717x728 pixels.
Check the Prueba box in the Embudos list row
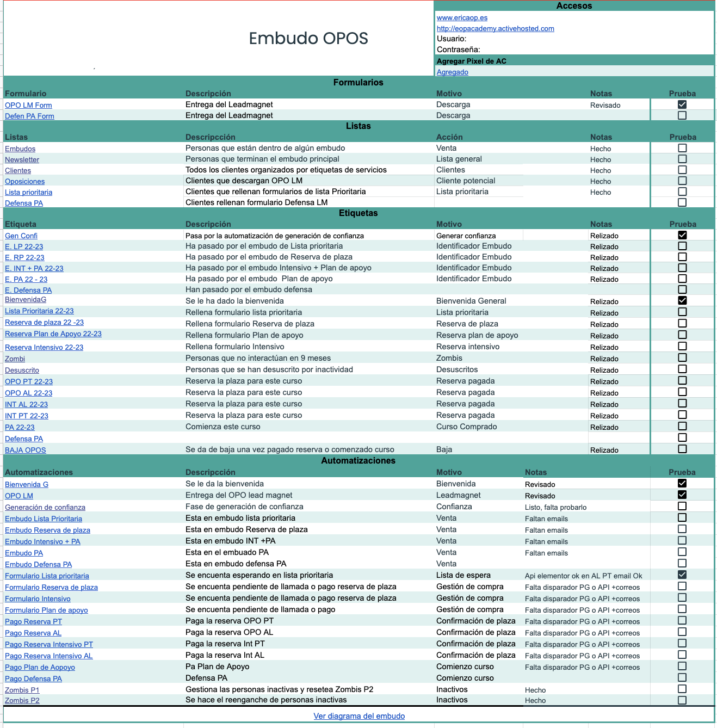pos(682,148)
